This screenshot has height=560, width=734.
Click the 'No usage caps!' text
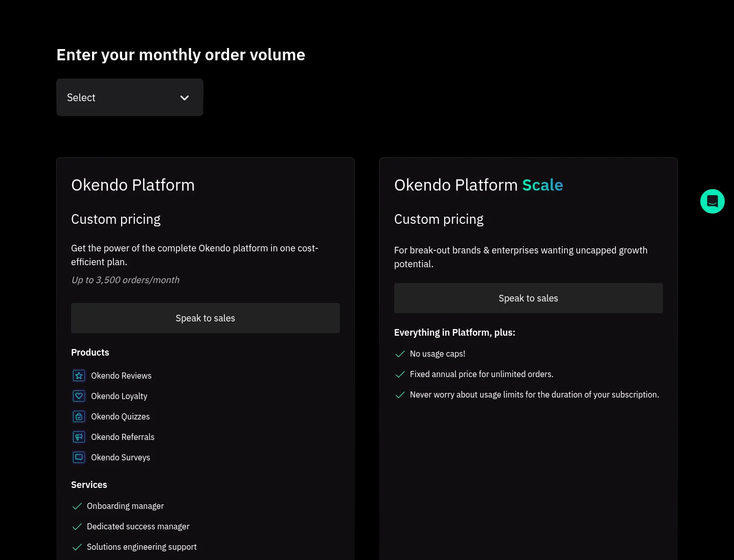438,354
